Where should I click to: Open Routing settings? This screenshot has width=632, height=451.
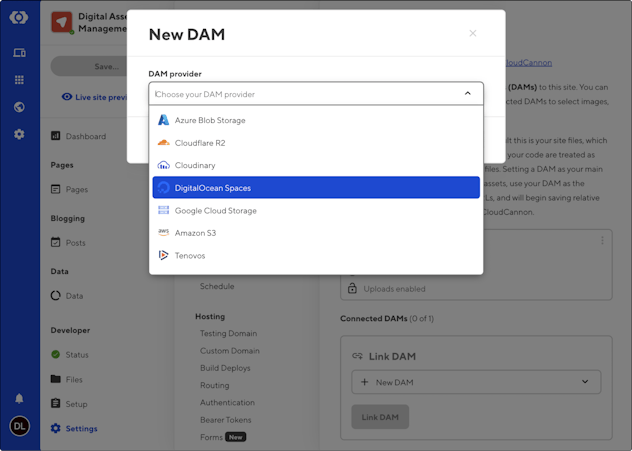point(215,385)
